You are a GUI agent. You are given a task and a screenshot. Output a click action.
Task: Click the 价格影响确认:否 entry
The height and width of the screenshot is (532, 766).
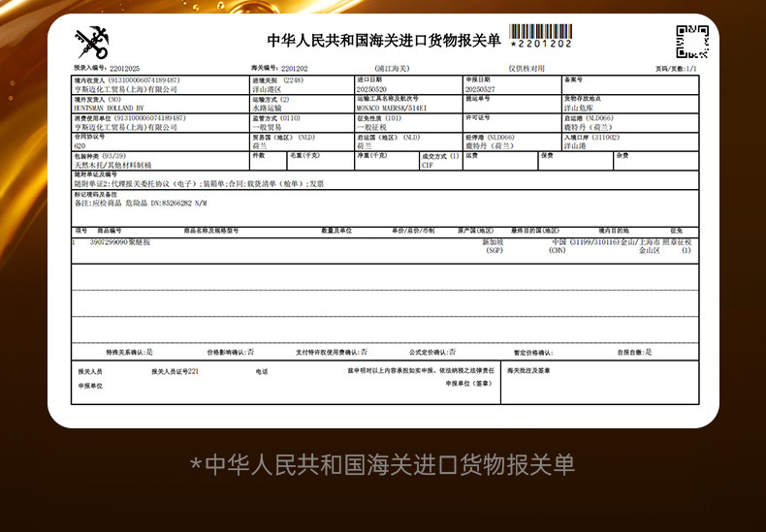click(231, 352)
